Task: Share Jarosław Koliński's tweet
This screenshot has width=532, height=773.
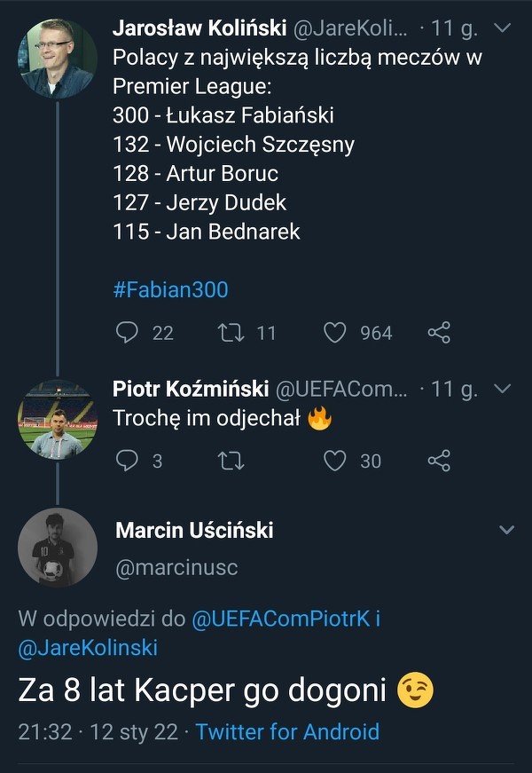Action: coord(439,333)
